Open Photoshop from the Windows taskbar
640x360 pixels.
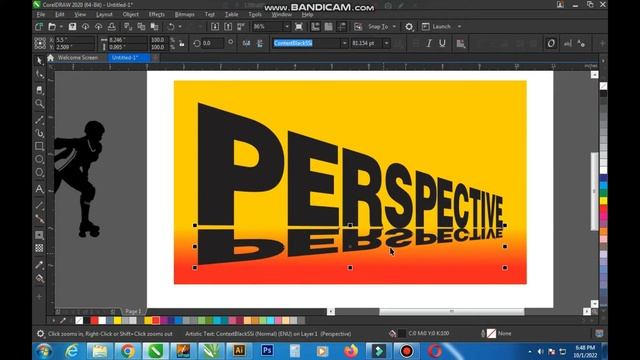[267, 350]
